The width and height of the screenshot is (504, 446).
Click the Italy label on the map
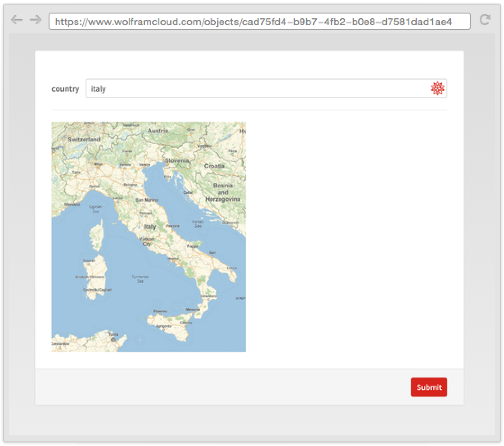coord(150,227)
